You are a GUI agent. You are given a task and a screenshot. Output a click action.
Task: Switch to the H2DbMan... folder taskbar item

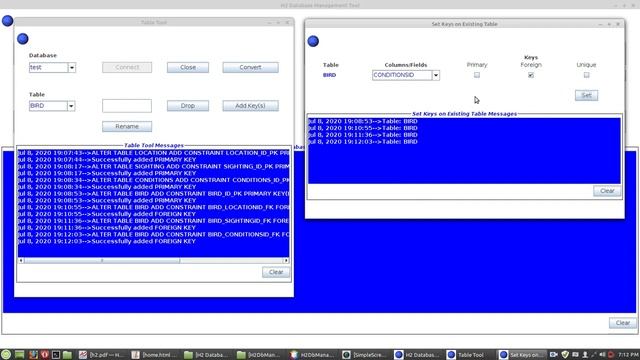[260, 355]
